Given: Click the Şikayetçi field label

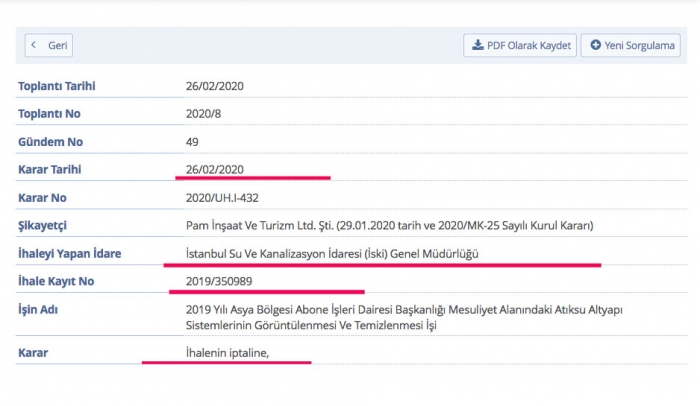Looking at the screenshot, I should click(x=42, y=226).
